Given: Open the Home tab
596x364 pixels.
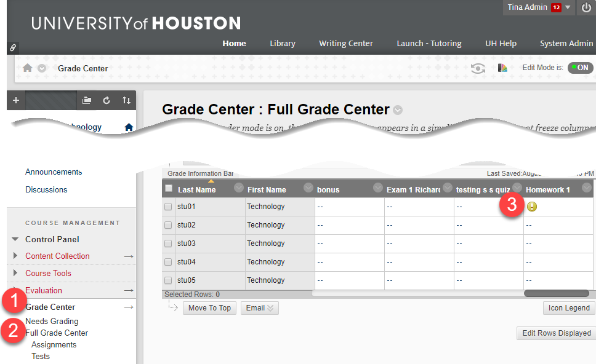Looking at the screenshot, I should point(234,43).
